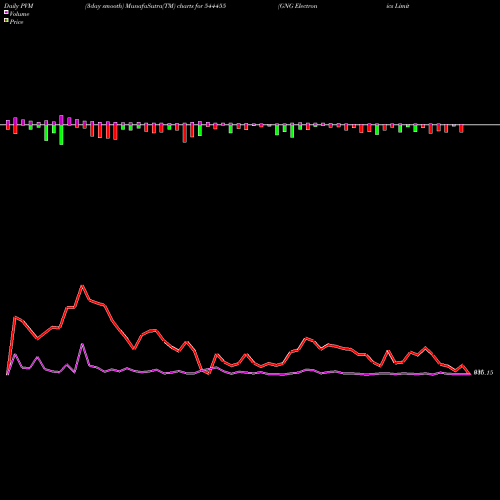Click the 'Daily PVM' title text
Image resolution: width=500 pixels, height=500 pixels.
[19, 6]
